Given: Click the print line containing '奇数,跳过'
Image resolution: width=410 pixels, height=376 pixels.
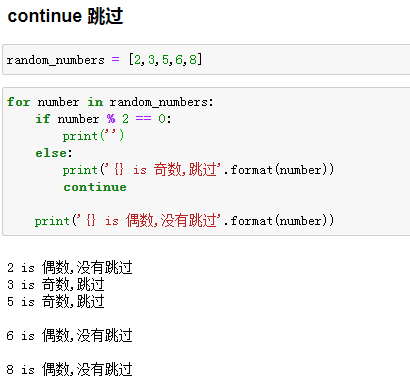Looking at the screenshot, I should [x=198, y=170].
